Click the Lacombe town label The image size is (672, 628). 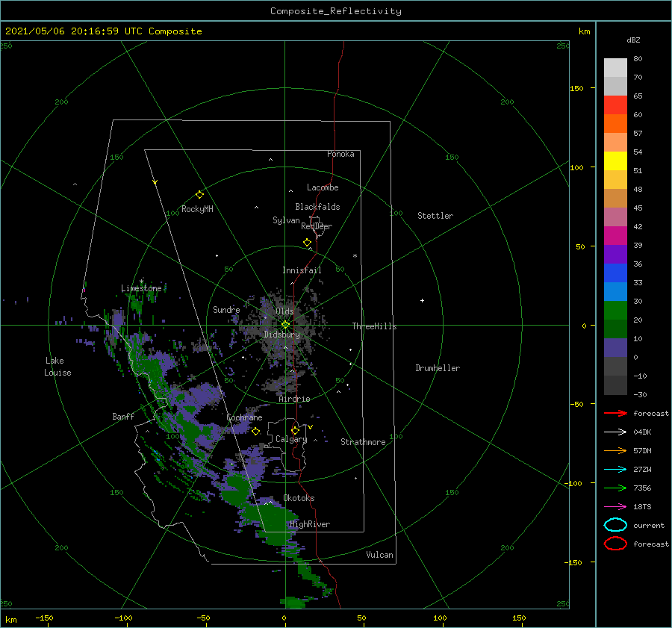323,187
